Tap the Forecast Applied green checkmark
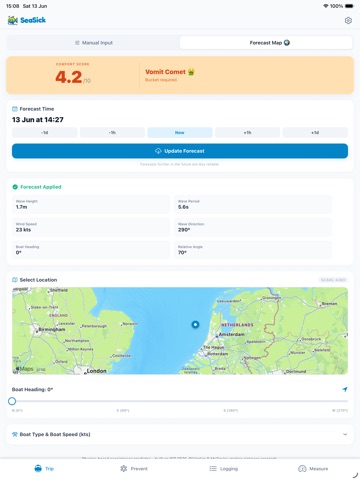Image resolution: width=360 pixels, height=480 pixels. (x=15, y=187)
